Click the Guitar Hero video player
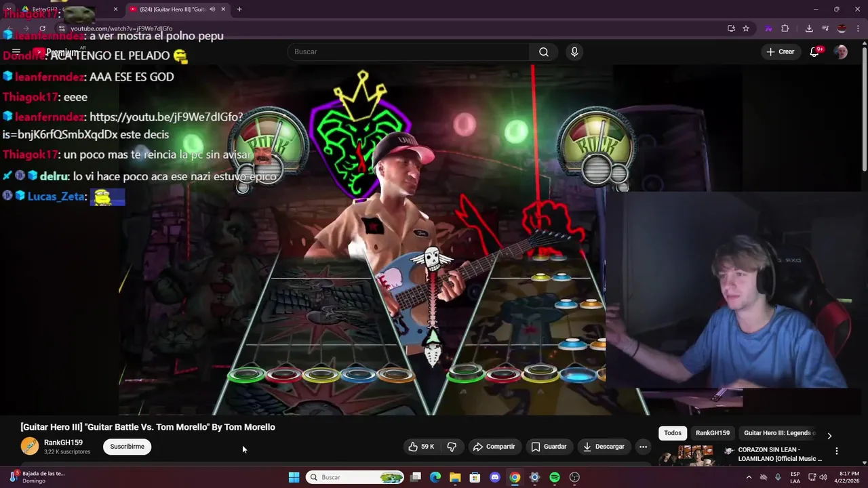868x488 pixels. pyautogui.click(x=434, y=239)
